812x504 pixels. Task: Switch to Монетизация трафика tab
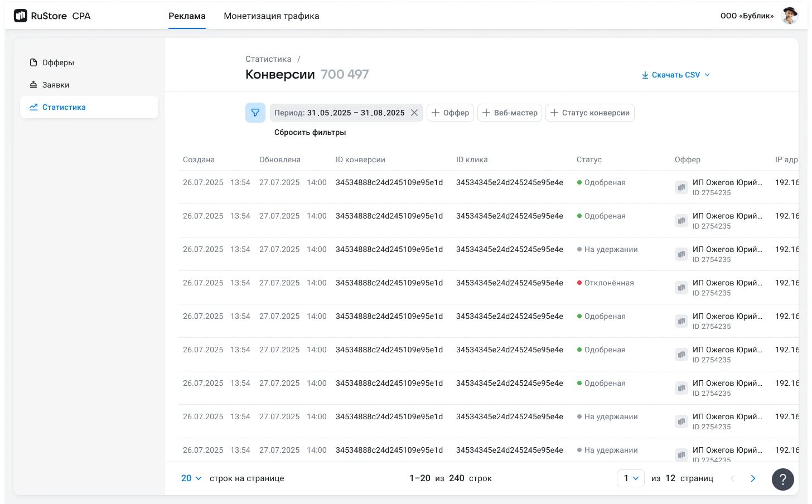(x=271, y=16)
